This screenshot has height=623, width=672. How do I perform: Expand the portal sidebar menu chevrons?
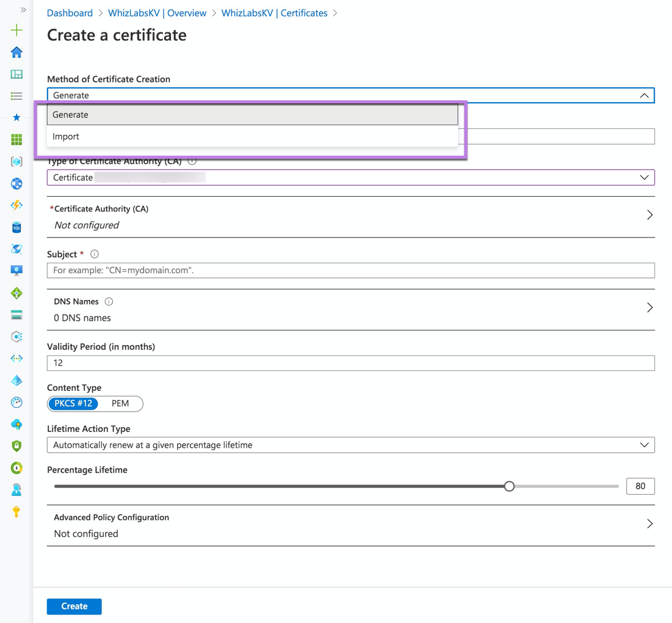point(23,9)
